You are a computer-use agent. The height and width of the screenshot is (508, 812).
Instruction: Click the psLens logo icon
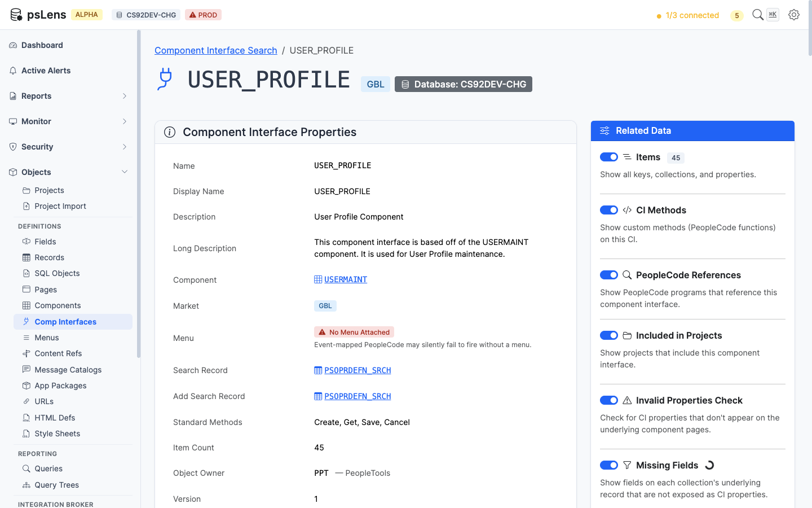(16, 15)
